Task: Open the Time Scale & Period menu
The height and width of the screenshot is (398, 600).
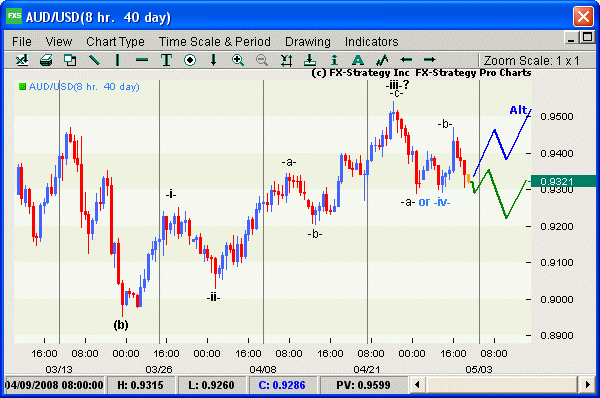Action: click(215, 41)
